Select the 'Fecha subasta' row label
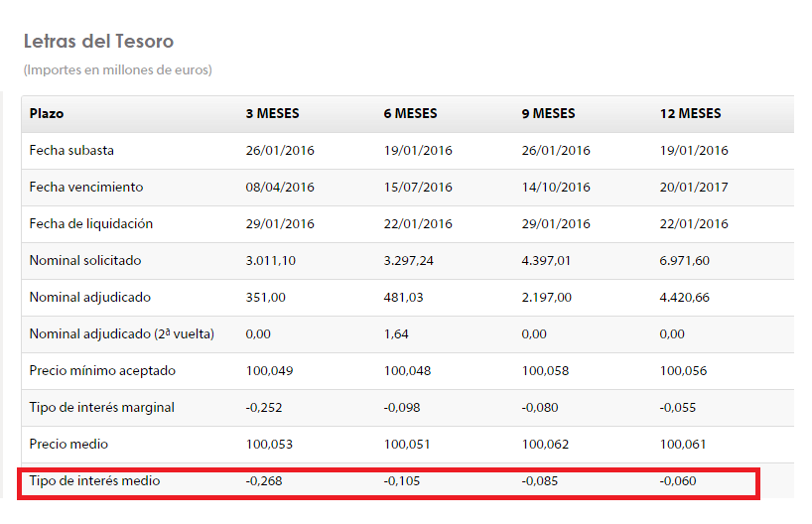This screenshot has height=524, width=812. (71, 150)
